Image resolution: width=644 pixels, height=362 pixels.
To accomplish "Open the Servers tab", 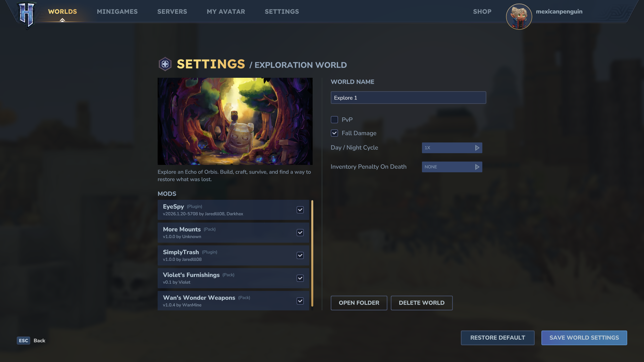I will pos(172,11).
